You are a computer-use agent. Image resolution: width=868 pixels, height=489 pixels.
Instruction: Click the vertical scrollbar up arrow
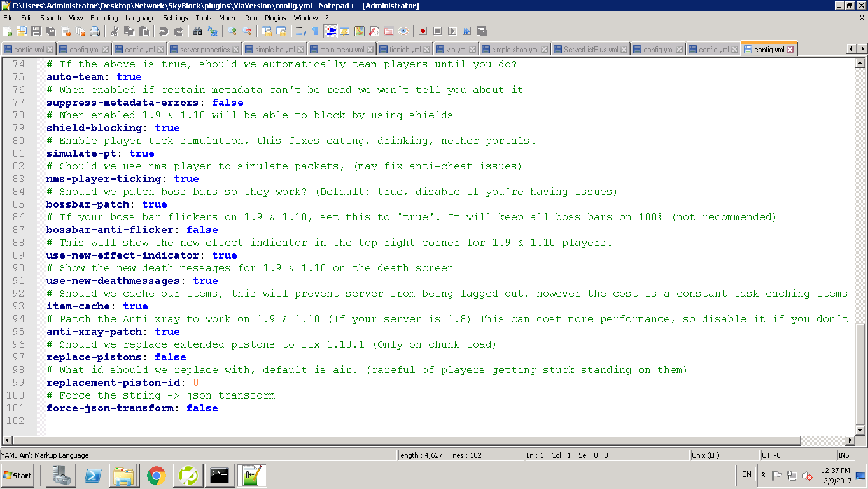(860, 63)
